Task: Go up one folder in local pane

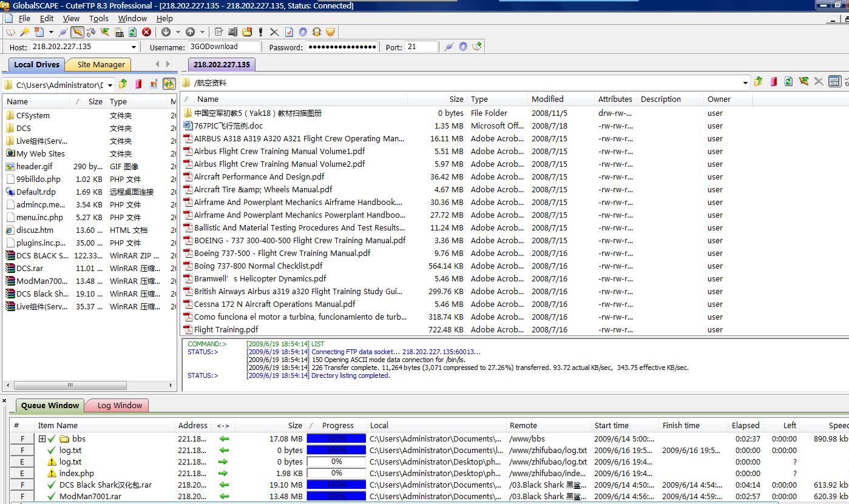Action: [x=123, y=84]
